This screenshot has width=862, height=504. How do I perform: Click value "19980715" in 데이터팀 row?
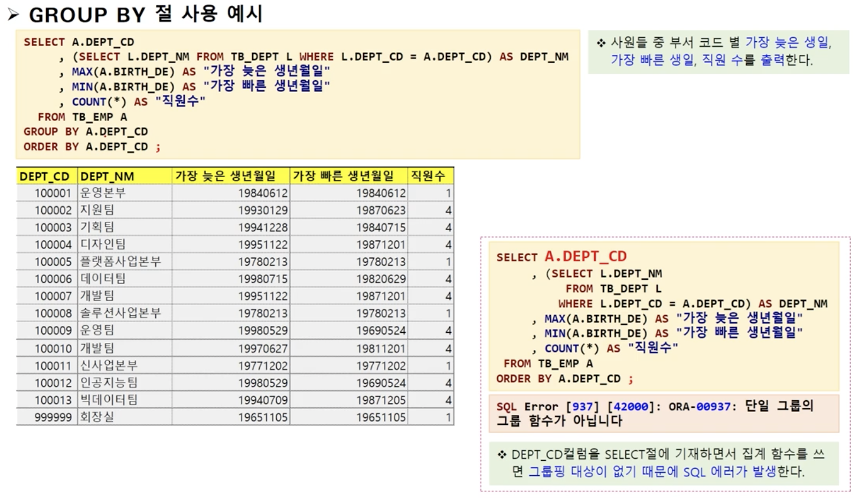click(263, 279)
